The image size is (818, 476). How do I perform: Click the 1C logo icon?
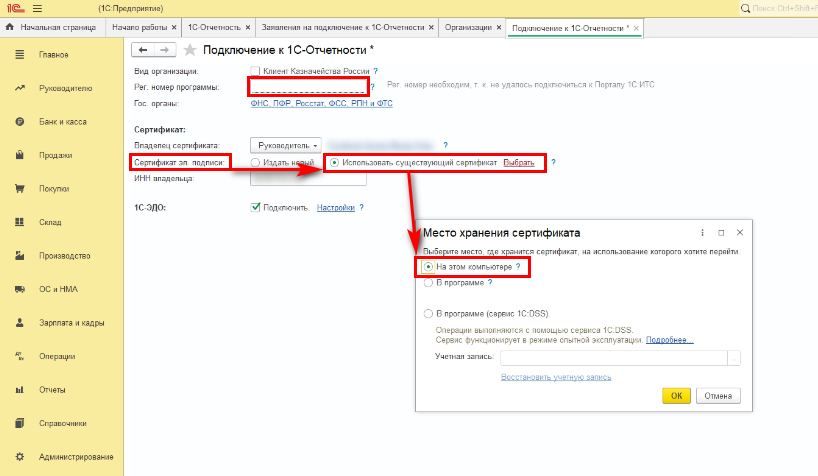15,8
